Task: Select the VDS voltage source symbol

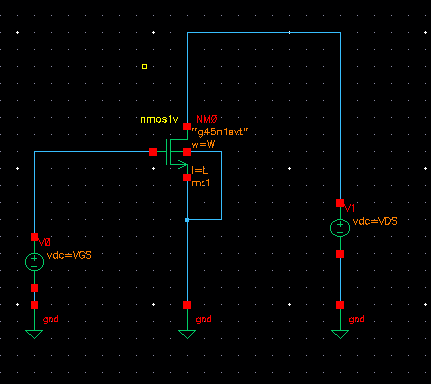Action: [x=340, y=228]
